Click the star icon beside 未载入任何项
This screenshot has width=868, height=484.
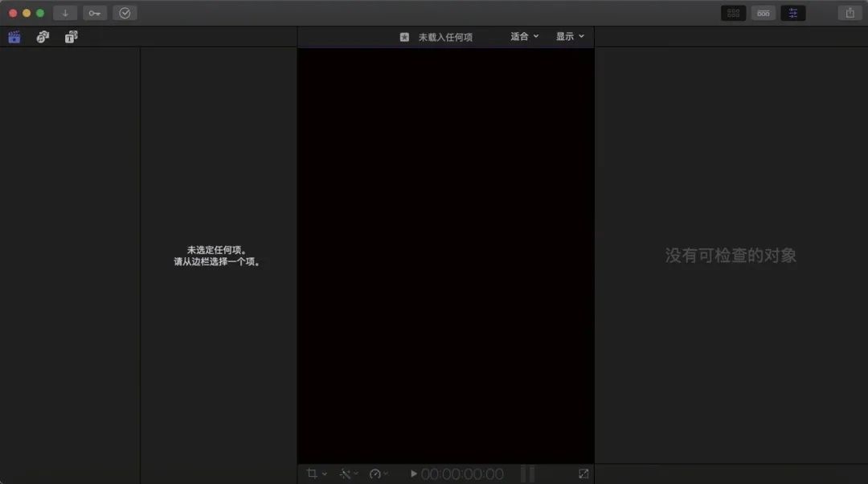[x=404, y=37]
